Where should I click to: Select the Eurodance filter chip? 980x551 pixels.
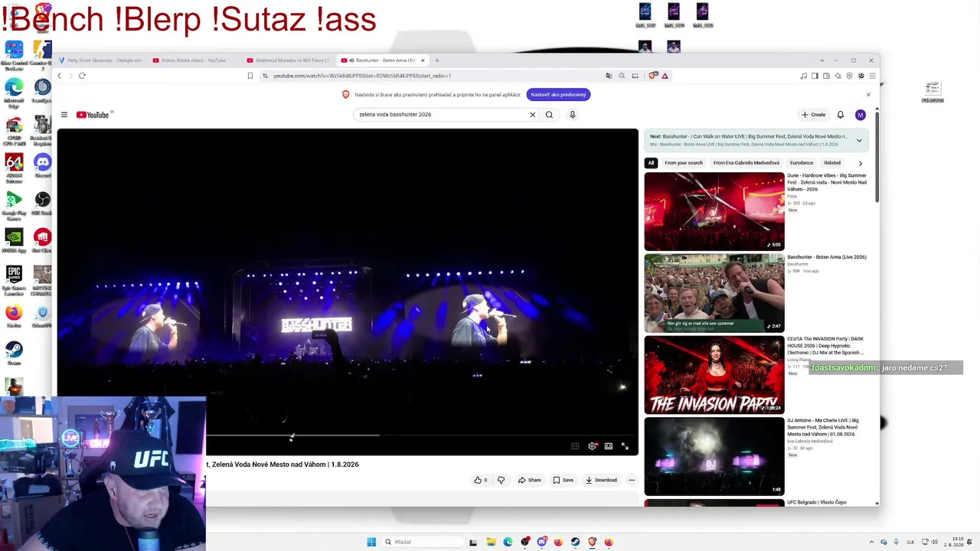[802, 163]
